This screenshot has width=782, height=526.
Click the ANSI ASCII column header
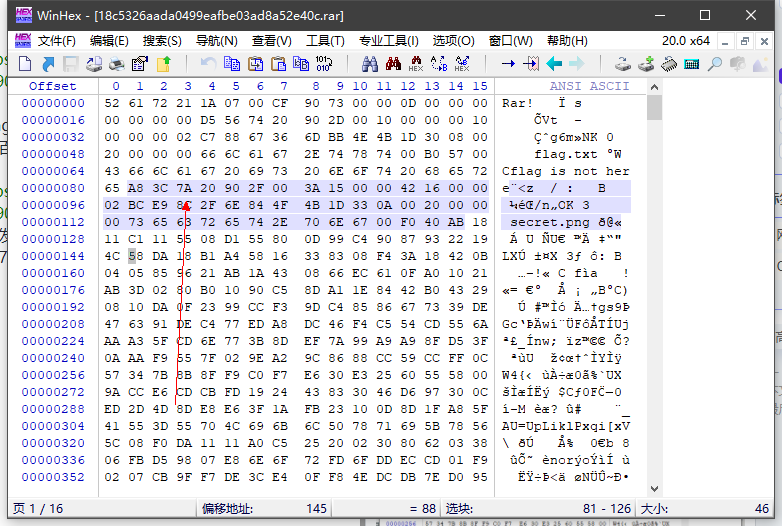(x=589, y=86)
